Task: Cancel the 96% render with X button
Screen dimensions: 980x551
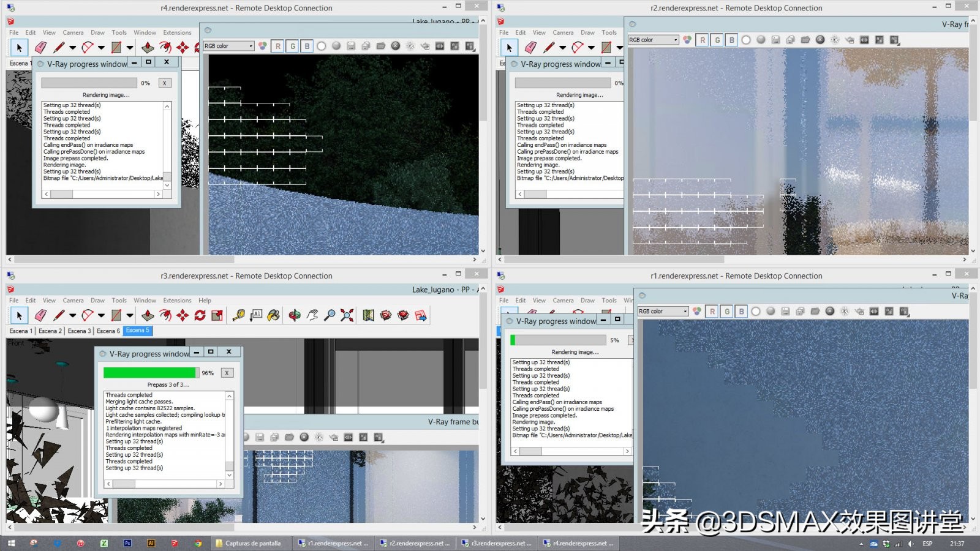Action: click(227, 373)
